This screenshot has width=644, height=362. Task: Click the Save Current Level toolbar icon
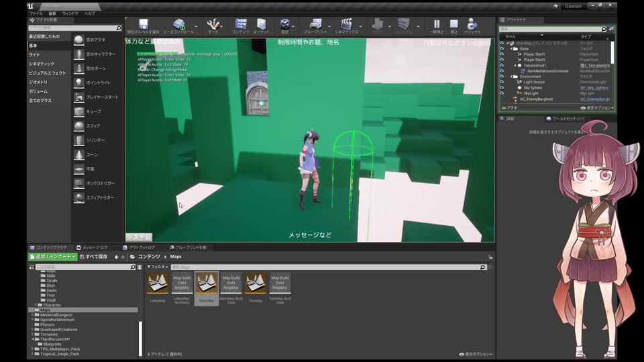pos(143,24)
